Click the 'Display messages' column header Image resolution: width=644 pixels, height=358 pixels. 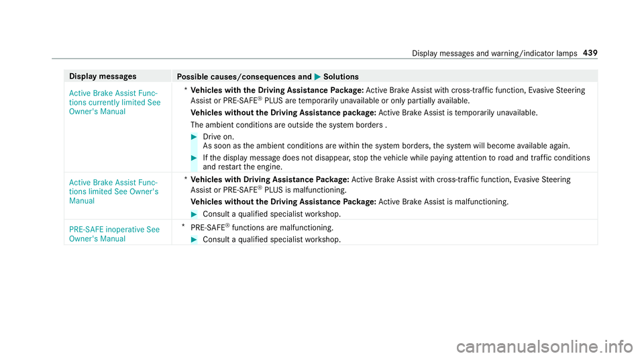pyautogui.click(x=103, y=77)
